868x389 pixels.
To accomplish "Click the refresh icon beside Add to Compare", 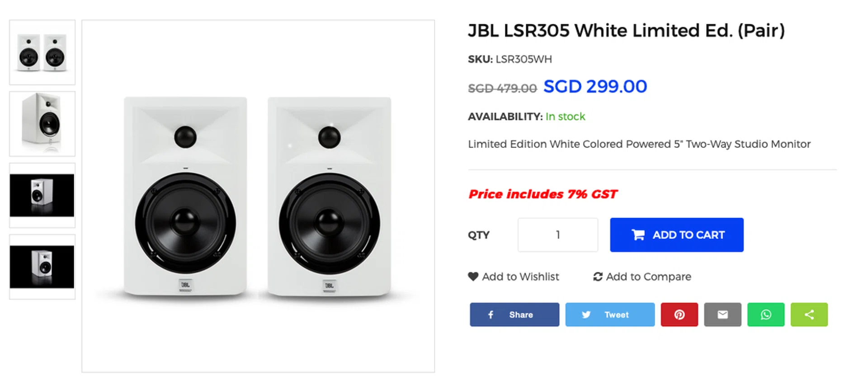I will [598, 277].
